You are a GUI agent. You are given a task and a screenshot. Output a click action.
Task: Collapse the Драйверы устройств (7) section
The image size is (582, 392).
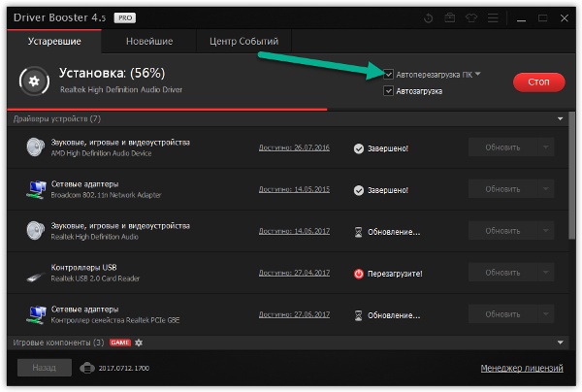click(560, 118)
